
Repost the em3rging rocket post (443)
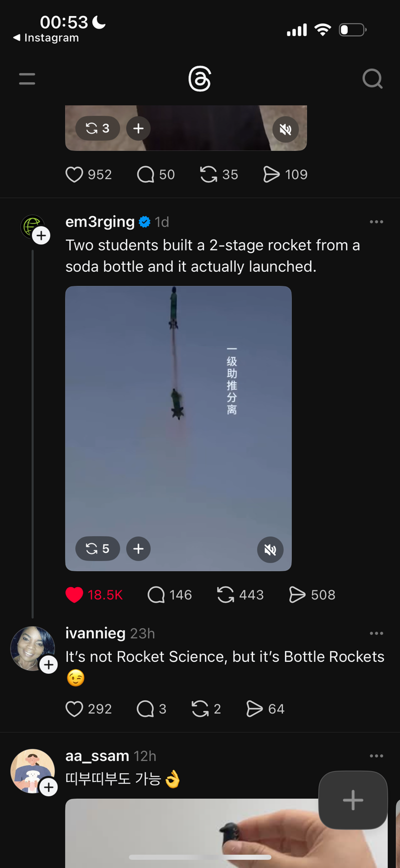pyautogui.click(x=225, y=595)
